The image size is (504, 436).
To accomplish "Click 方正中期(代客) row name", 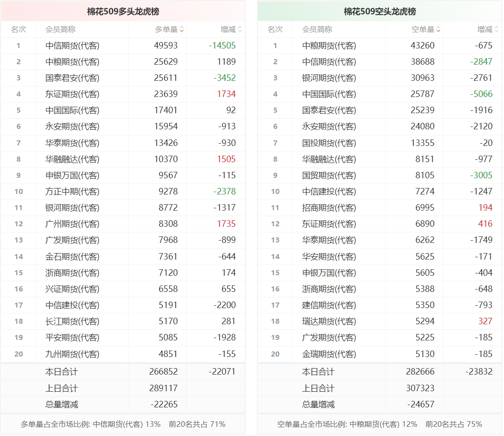I will pos(72,192).
